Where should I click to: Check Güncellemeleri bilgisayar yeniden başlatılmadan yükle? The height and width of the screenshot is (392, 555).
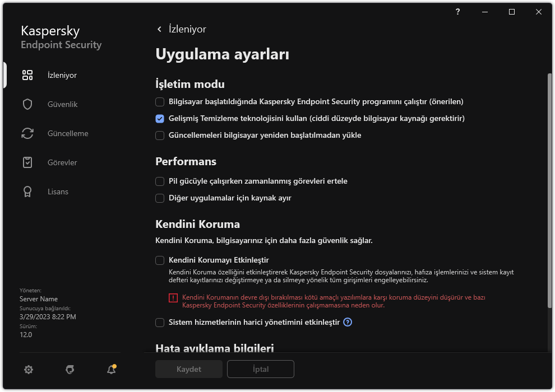pyautogui.click(x=160, y=136)
